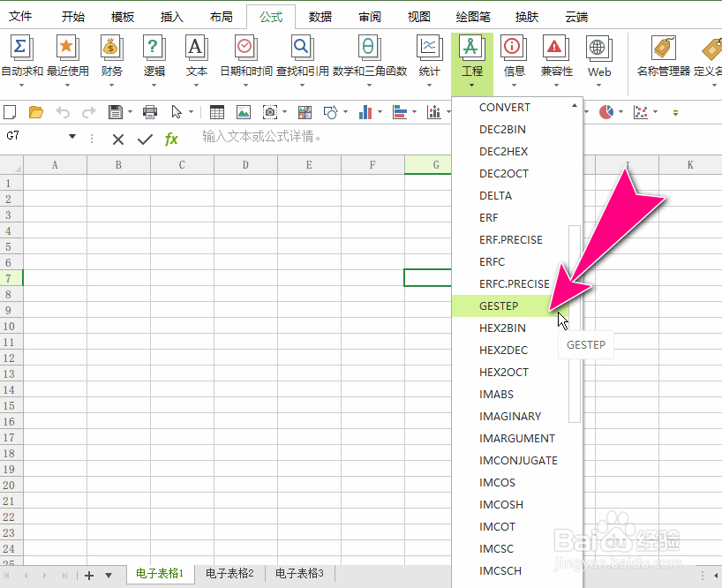Expand the column chart dropdown arrow
Viewport: 722px width, 588px height.
point(380,112)
